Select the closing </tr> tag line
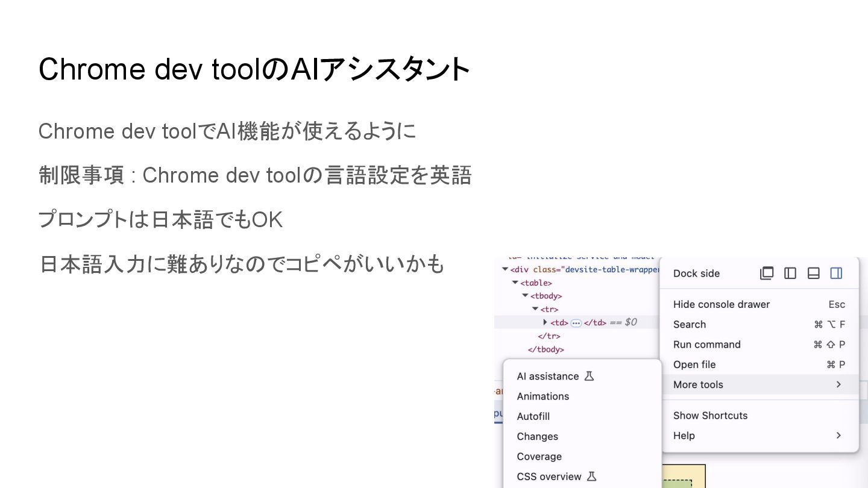This screenshot has width=868, height=488. pyautogui.click(x=549, y=336)
